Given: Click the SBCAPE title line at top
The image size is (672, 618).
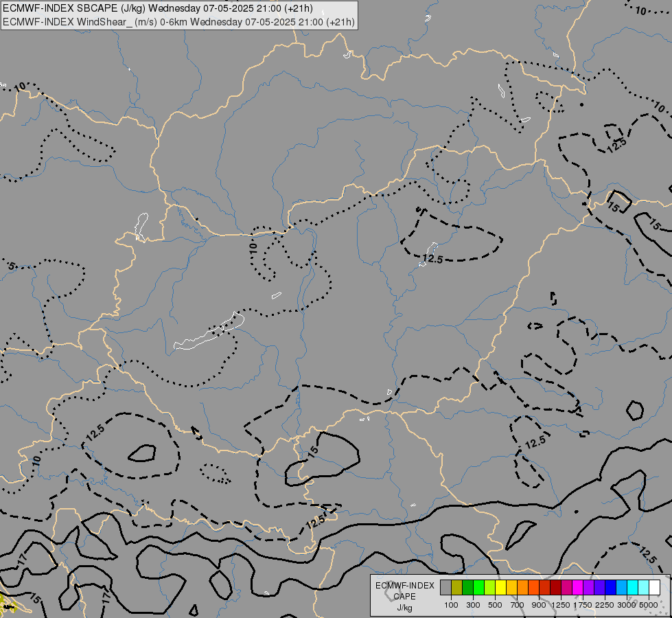Looking at the screenshot, I should click(x=157, y=8).
